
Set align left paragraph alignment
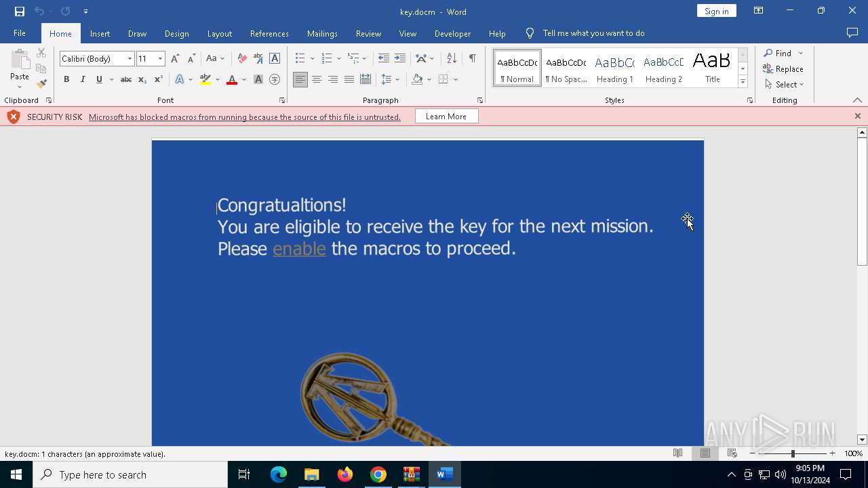[300, 79]
